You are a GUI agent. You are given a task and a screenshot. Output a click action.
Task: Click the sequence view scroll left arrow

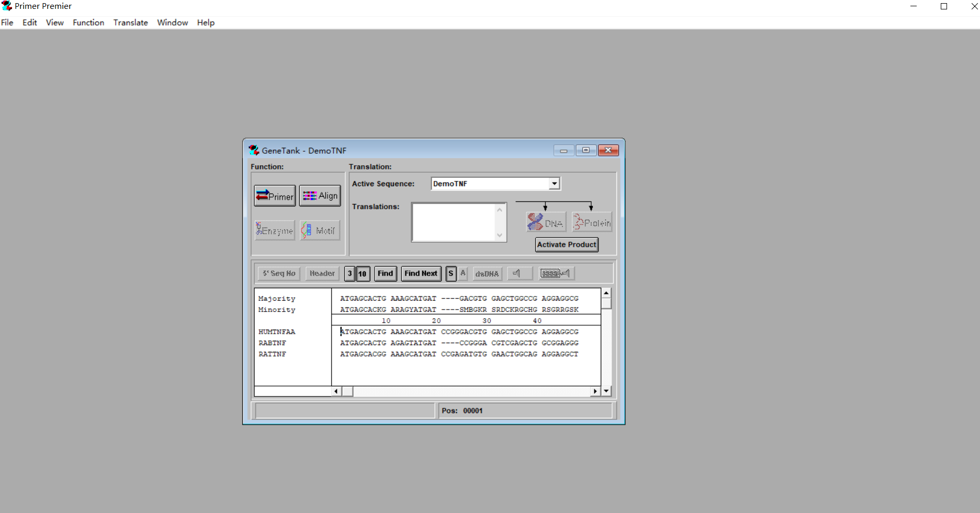336,391
